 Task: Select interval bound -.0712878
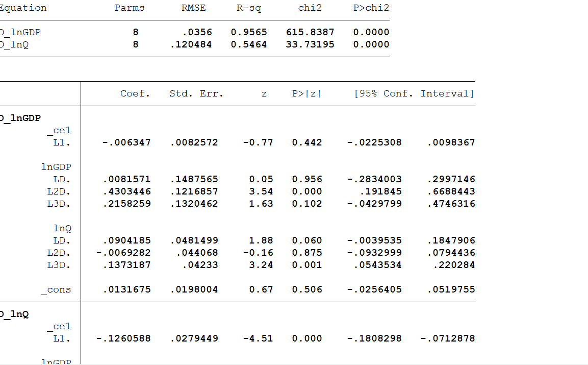[448, 338]
